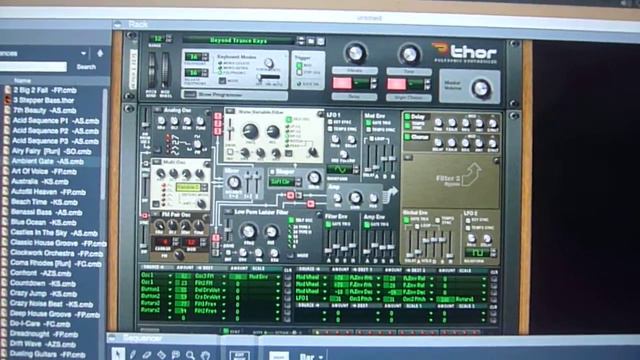Click the Mixer 1+2 level slider
640x360 pixels.
tap(248, 183)
